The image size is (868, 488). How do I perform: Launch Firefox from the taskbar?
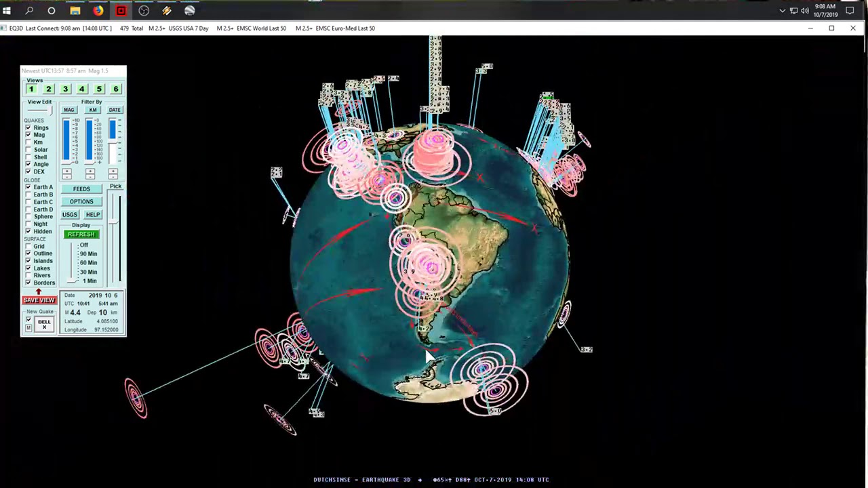tap(98, 10)
